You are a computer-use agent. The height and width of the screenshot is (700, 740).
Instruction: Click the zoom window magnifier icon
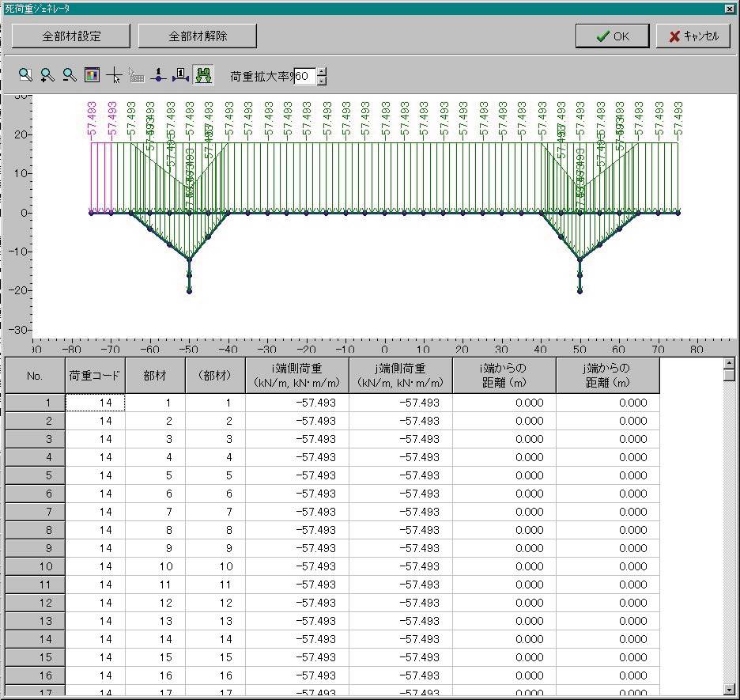[25, 76]
